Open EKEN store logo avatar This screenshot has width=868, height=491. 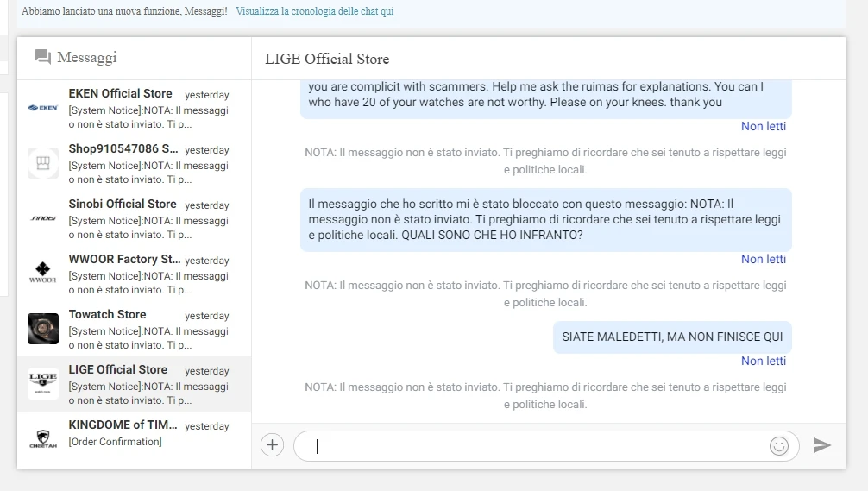42,107
